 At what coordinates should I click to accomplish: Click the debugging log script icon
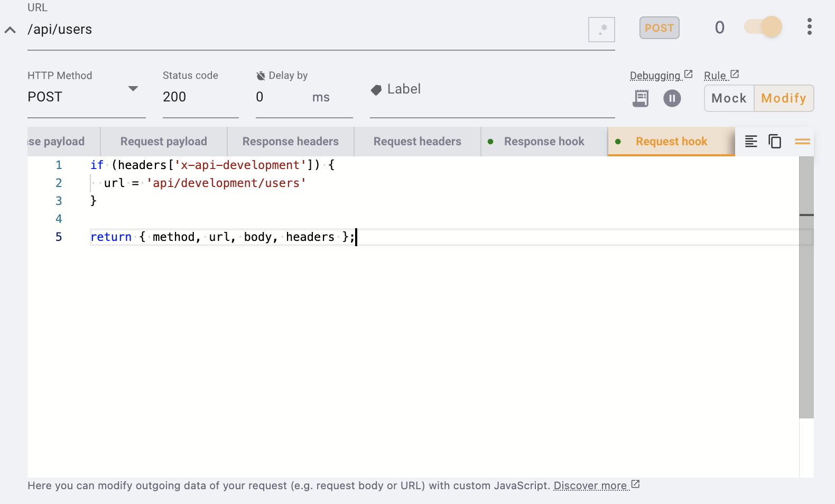click(x=641, y=98)
